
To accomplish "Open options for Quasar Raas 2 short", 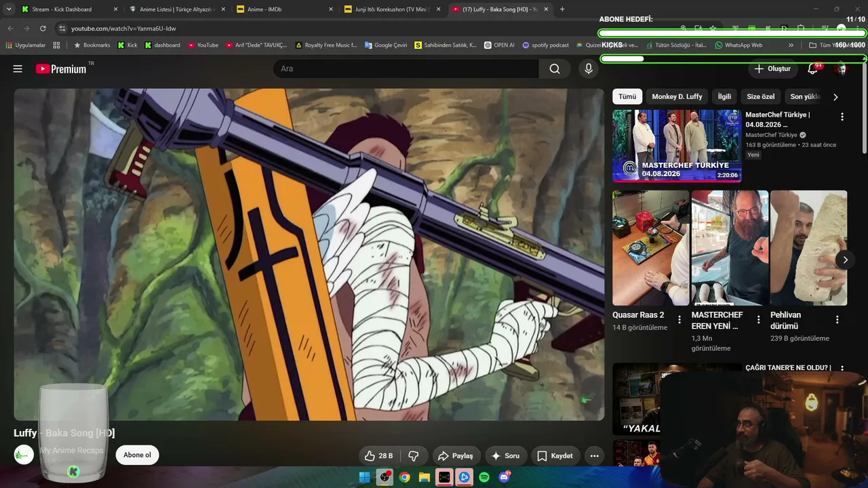I will coord(679,319).
